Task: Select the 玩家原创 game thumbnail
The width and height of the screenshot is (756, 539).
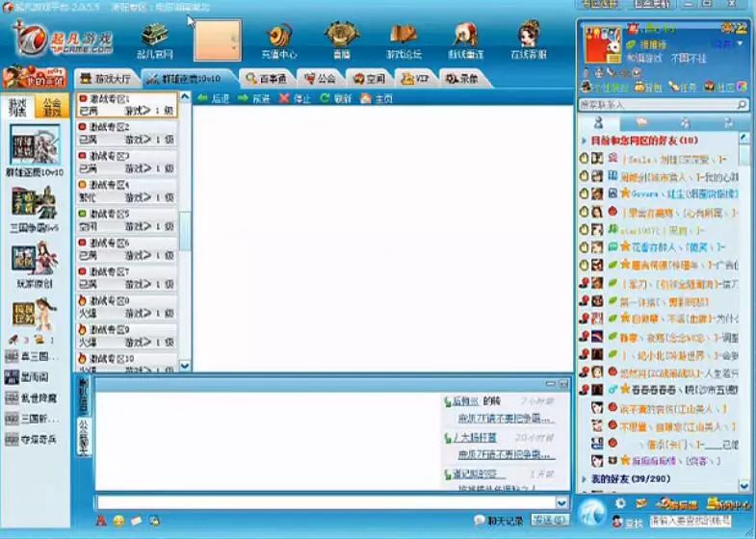Action: [35, 259]
